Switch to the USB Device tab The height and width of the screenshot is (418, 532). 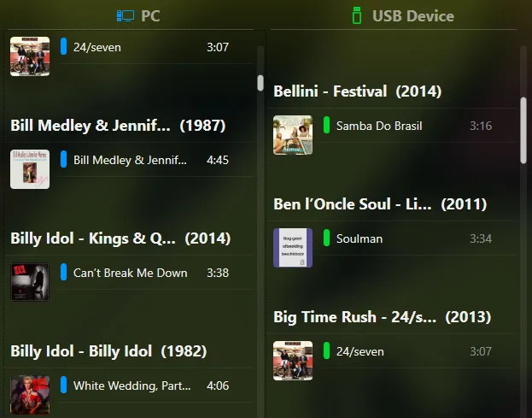point(403,15)
